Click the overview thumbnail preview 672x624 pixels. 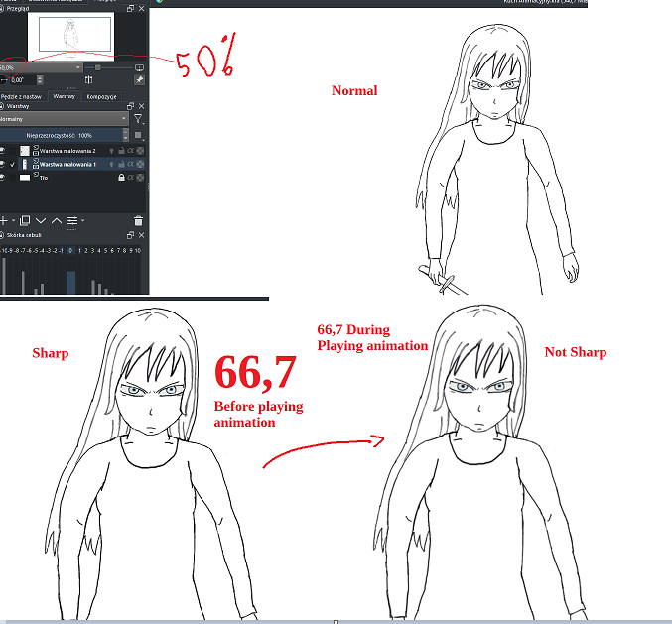point(71,35)
